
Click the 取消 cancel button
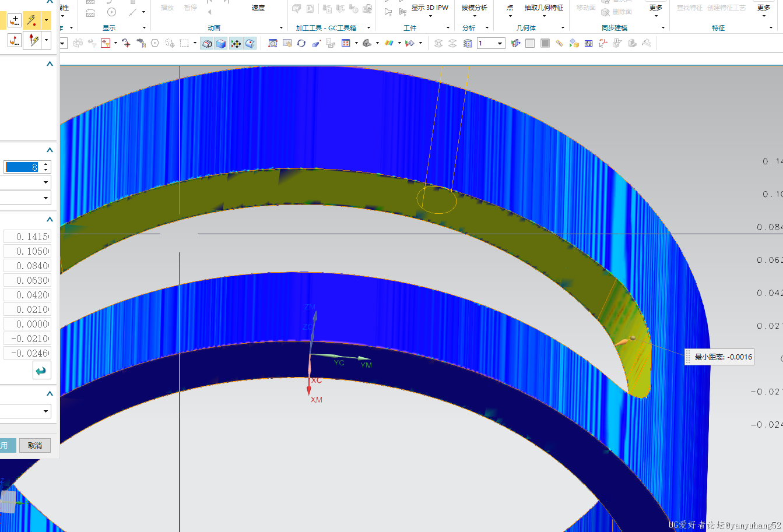click(35, 445)
